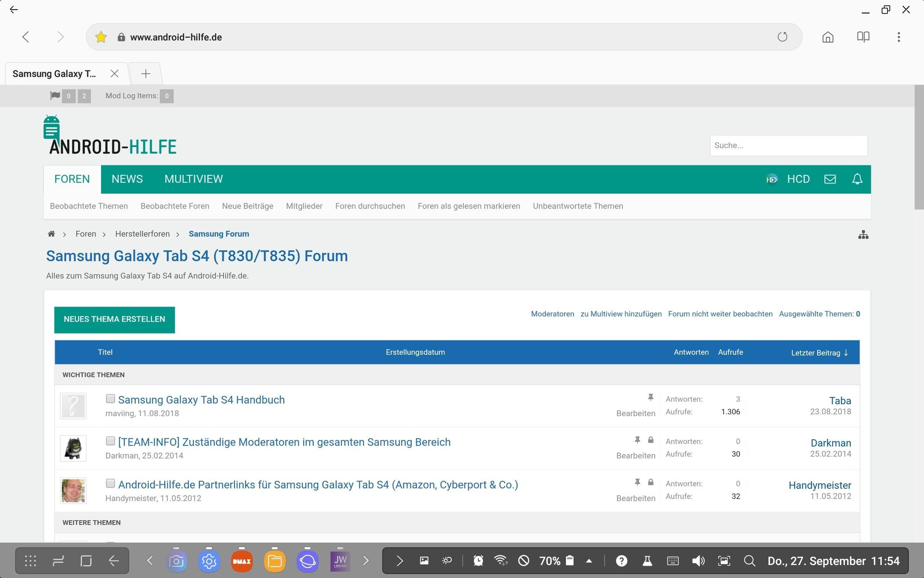
Task: Click Forum nicht weiter beobachten link
Action: (720, 314)
